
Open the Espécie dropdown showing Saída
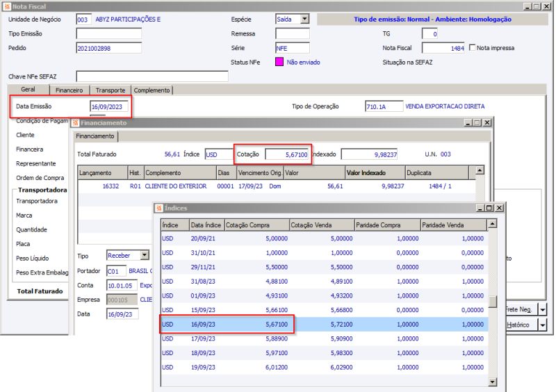click(x=305, y=19)
